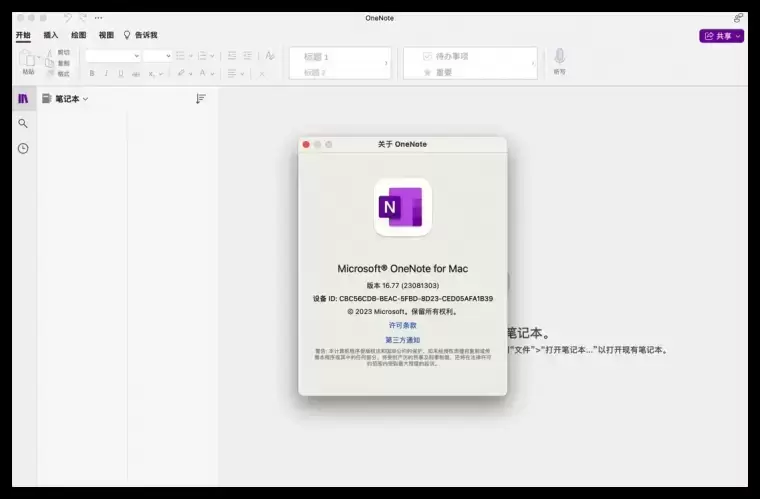The image size is (760, 499).
Task: Open the License Terms (许可条款) link
Action: [402, 325]
